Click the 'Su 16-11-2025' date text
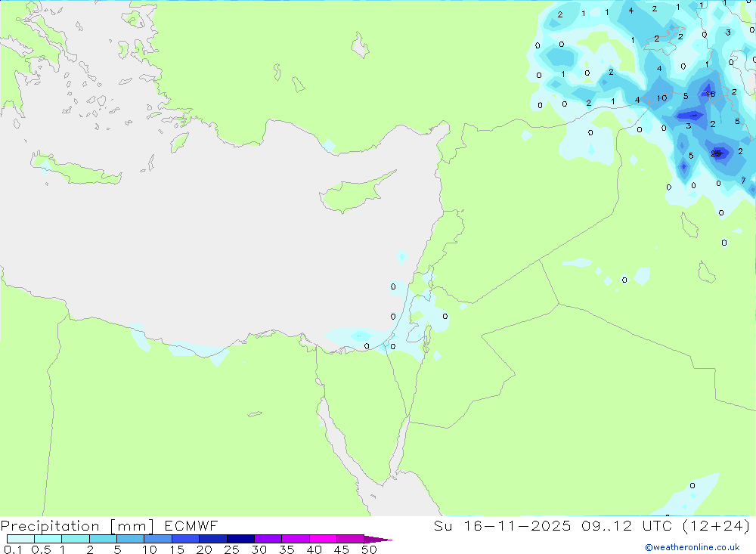Image resolution: width=756 pixels, height=554 pixels. click(x=502, y=526)
